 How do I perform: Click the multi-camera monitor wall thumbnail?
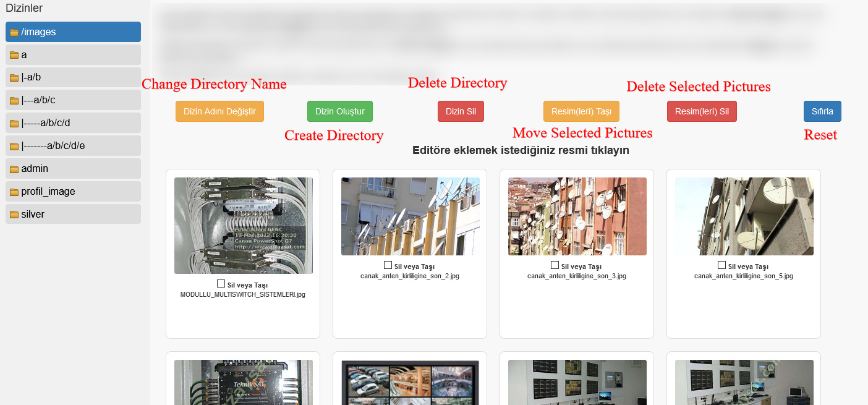point(411,382)
